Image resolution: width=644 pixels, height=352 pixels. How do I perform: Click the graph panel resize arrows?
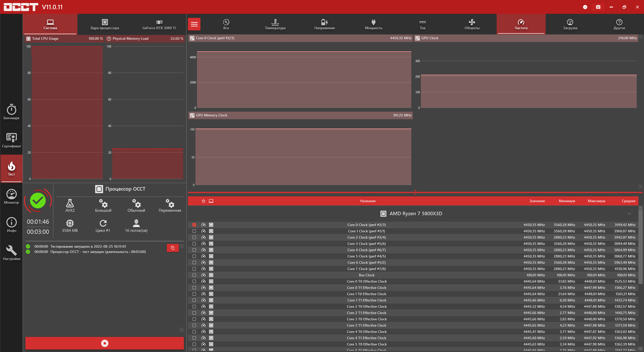[x=415, y=192]
